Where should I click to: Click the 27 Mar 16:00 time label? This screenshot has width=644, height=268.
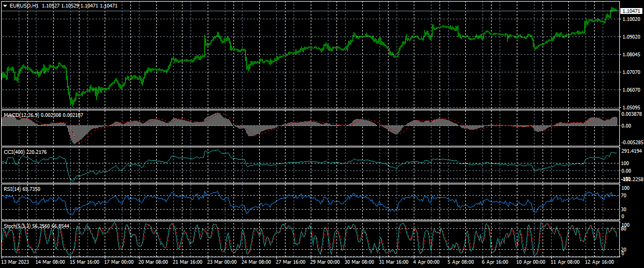pyautogui.click(x=291, y=262)
